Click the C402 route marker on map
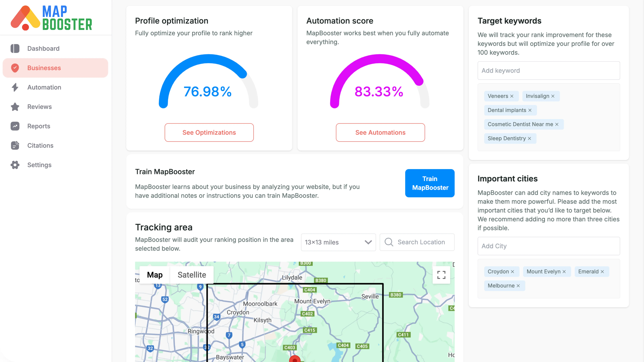Image resolution: width=644 pixels, height=362 pixels. pos(307,314)
